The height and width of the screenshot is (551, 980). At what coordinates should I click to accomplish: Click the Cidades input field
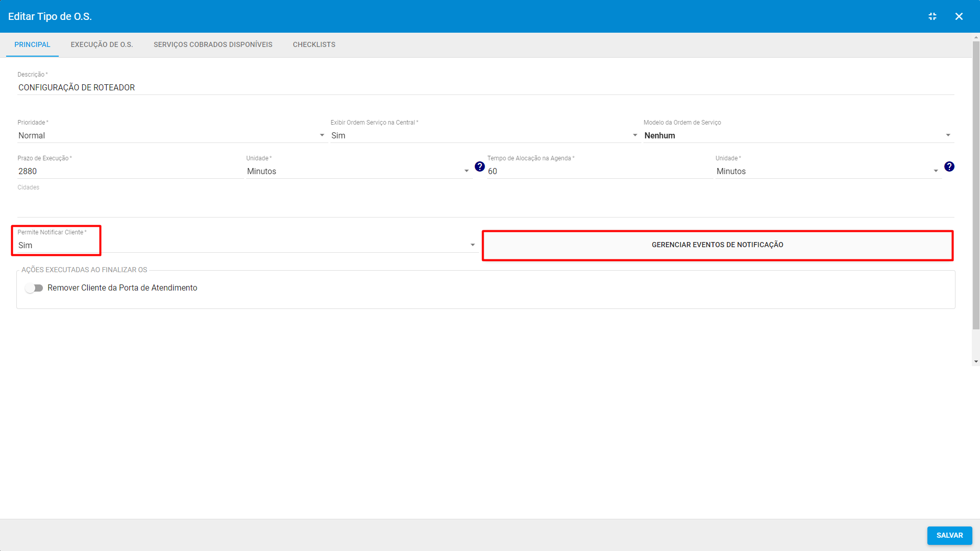486,205
